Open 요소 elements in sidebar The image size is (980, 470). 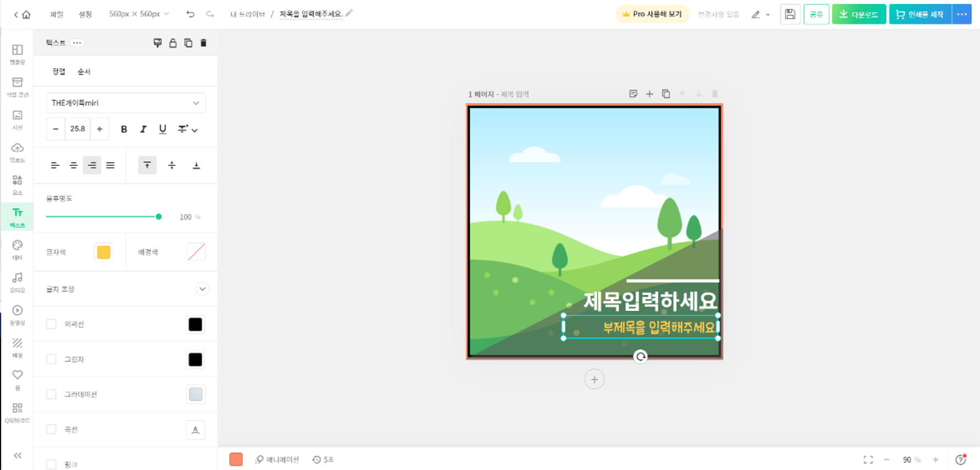coord(17,185)
